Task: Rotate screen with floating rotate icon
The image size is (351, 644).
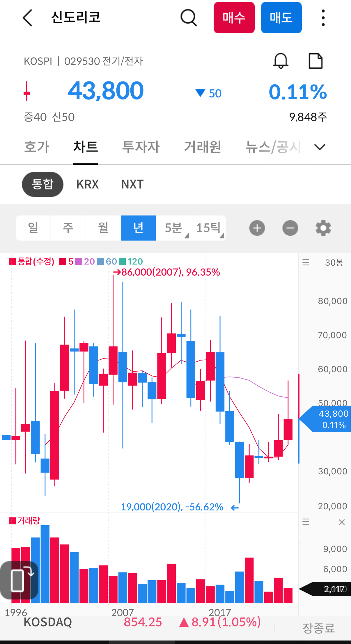Action: pos(19,580)
